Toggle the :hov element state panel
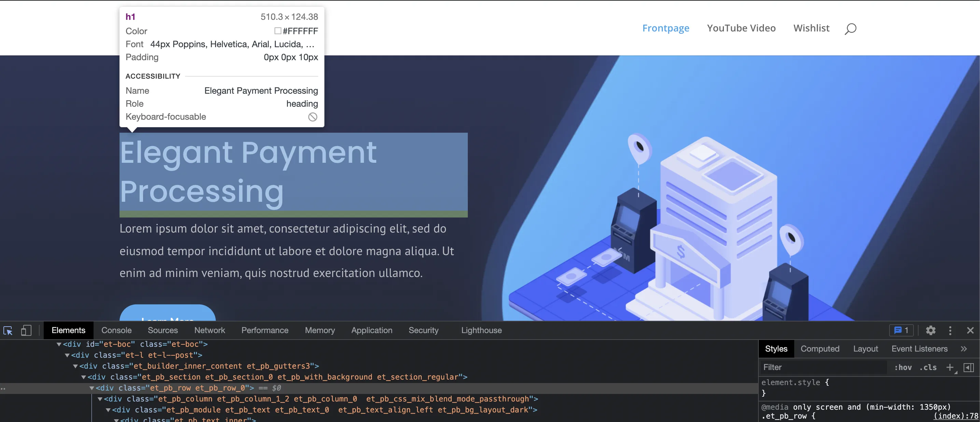The image size is (980, 422). (903, 367)
